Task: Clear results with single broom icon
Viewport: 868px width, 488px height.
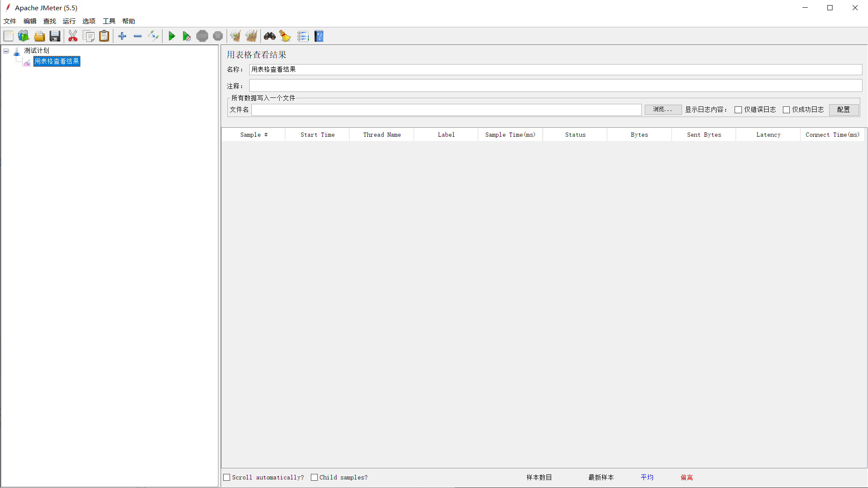Action: tap(236, 36)
